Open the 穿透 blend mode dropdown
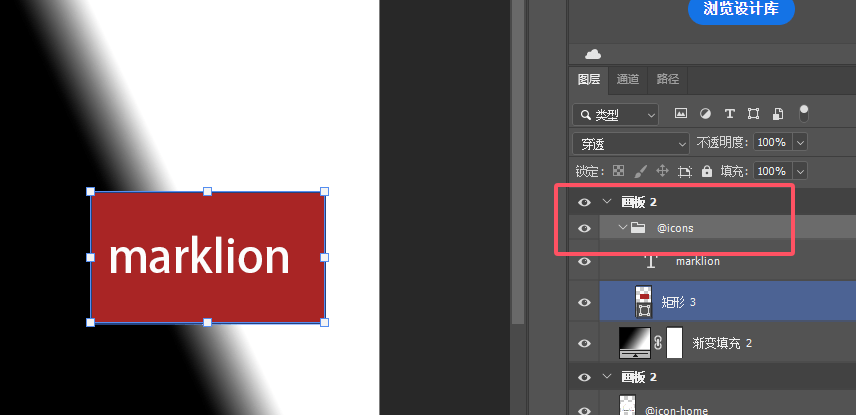 pos(632,144)
